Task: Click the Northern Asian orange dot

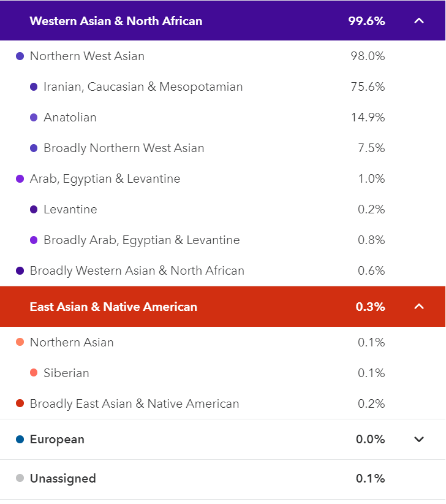Action: pos(20,342)
